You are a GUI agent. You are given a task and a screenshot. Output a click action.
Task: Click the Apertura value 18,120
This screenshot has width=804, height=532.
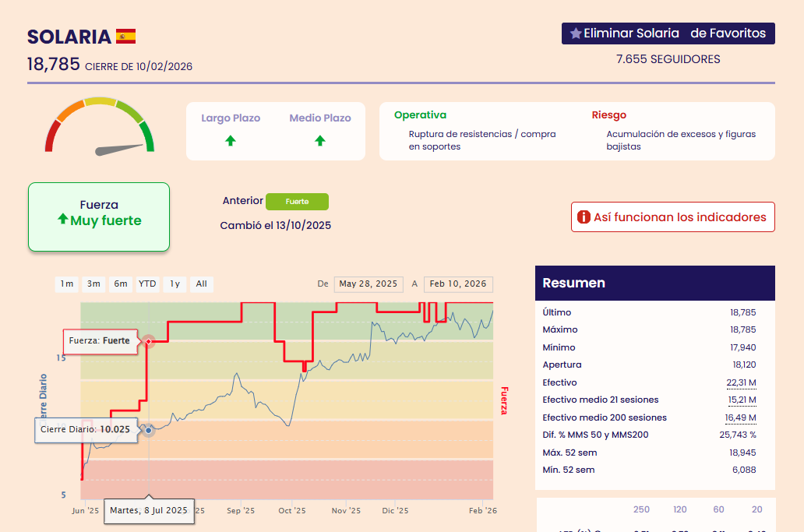744,365
